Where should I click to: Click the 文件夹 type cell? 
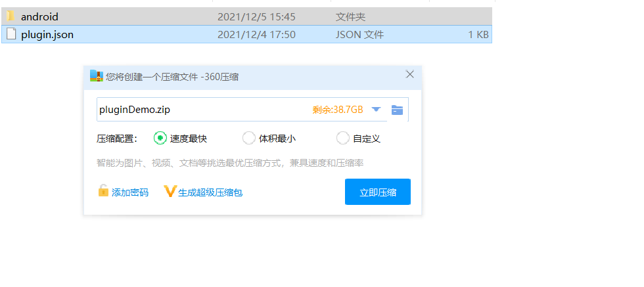click(x=350, y=17)
